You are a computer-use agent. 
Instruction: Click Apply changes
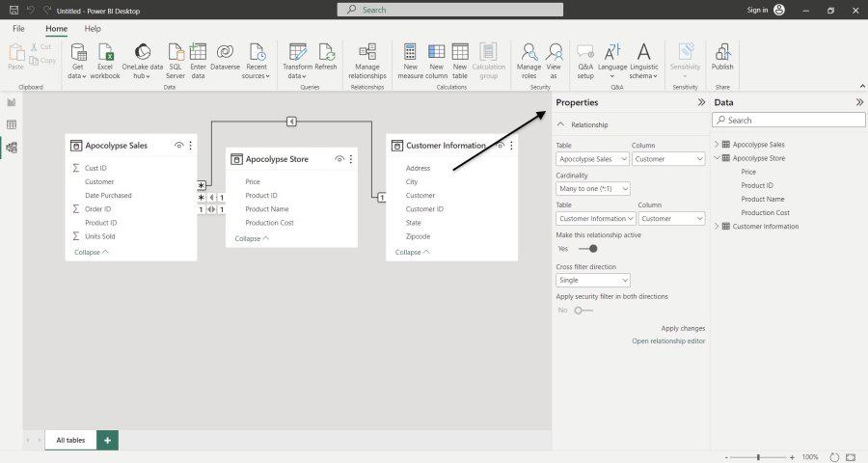[x=683, y=328]
